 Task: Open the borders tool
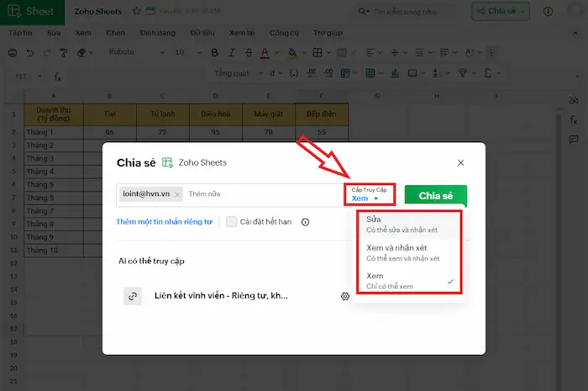click(318, 52)
